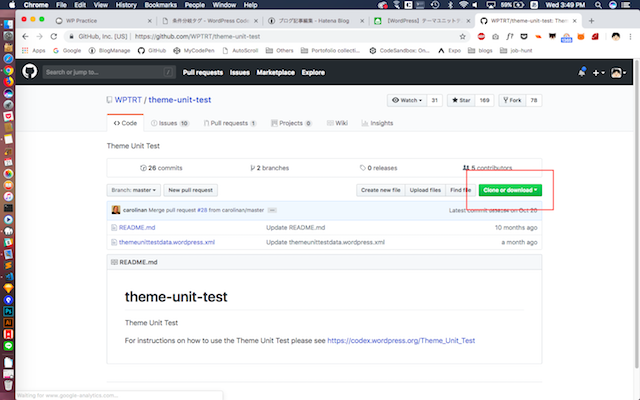View the 0 releases

tap(378, 168)
